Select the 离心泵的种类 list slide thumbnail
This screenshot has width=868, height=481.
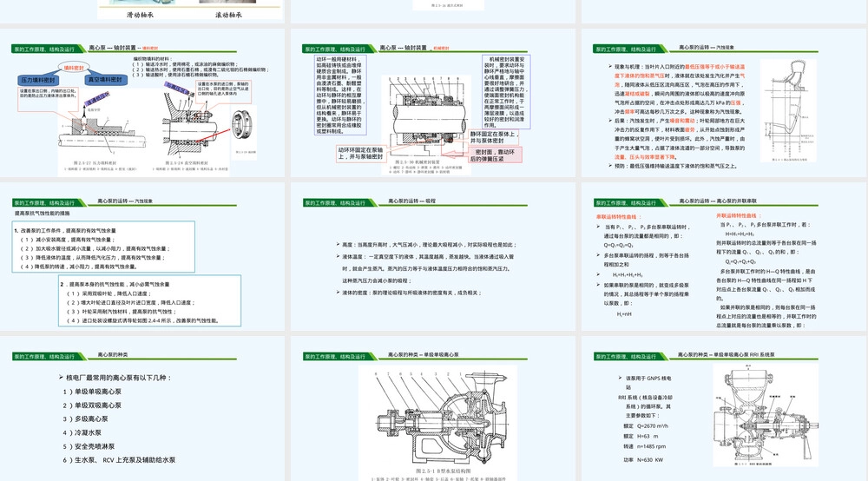[142, 408]
